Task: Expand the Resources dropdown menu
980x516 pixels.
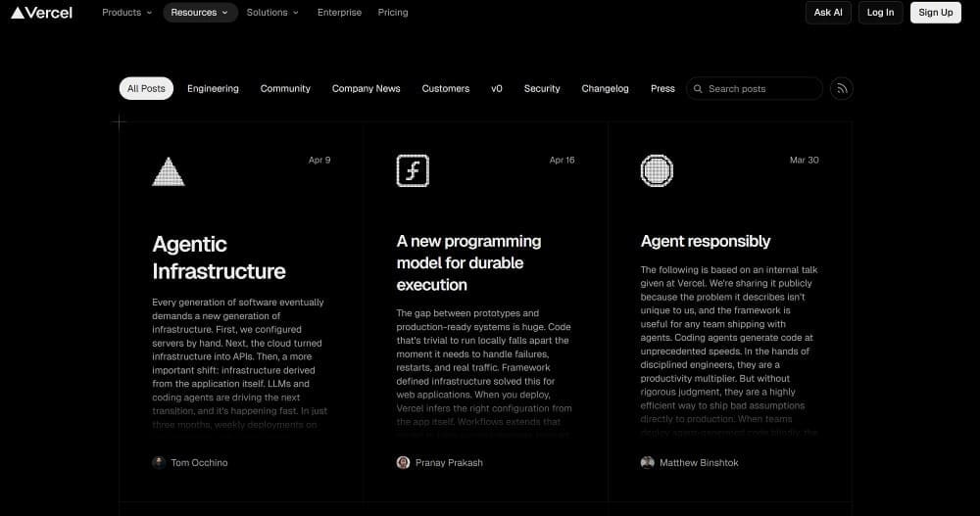Action: 200,13
